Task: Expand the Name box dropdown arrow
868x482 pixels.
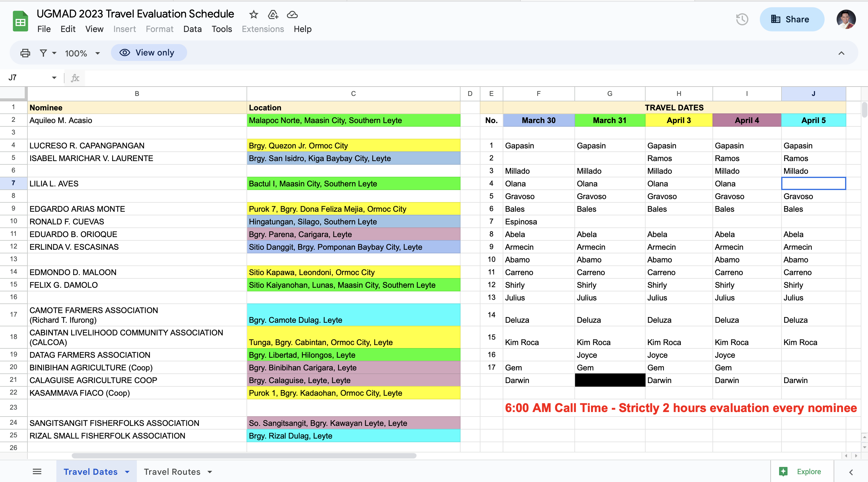Action: coord(54,78)
